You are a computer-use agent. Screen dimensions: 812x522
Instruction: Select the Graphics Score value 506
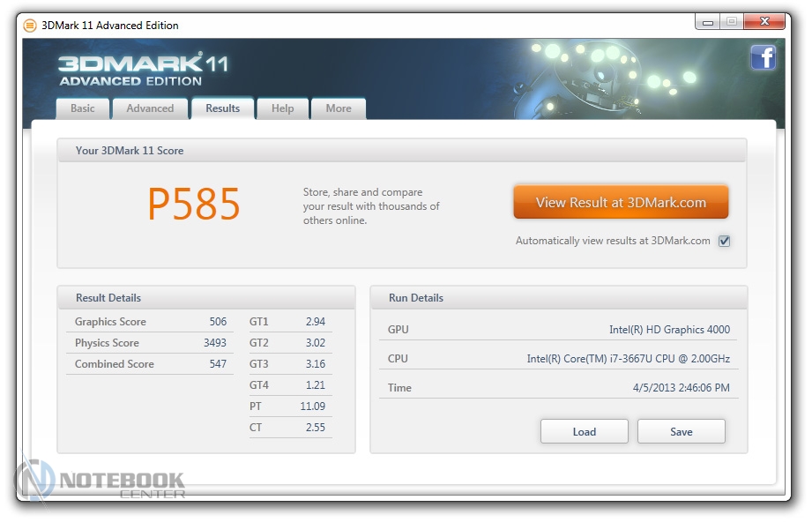click(218, 322)
